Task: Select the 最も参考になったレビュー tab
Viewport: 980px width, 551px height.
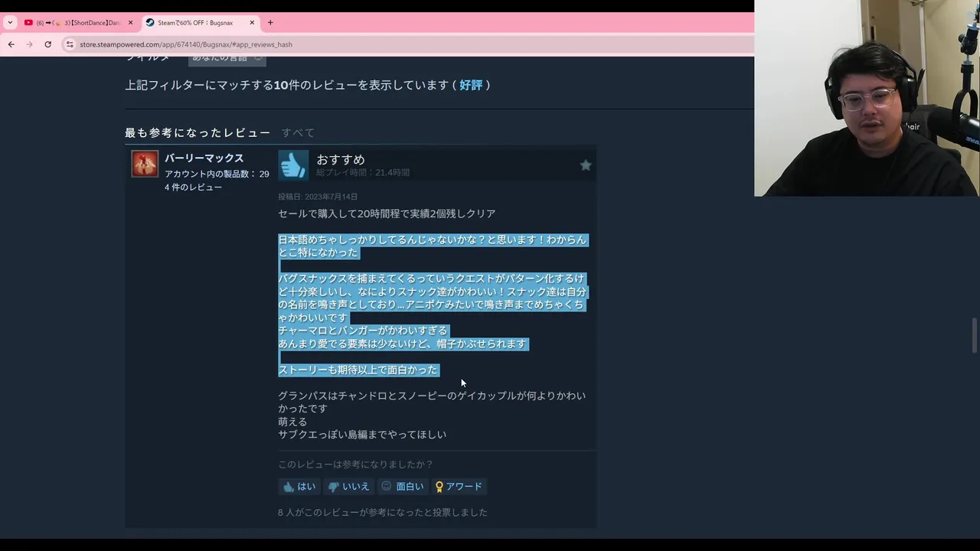Action: pos(198,132)
